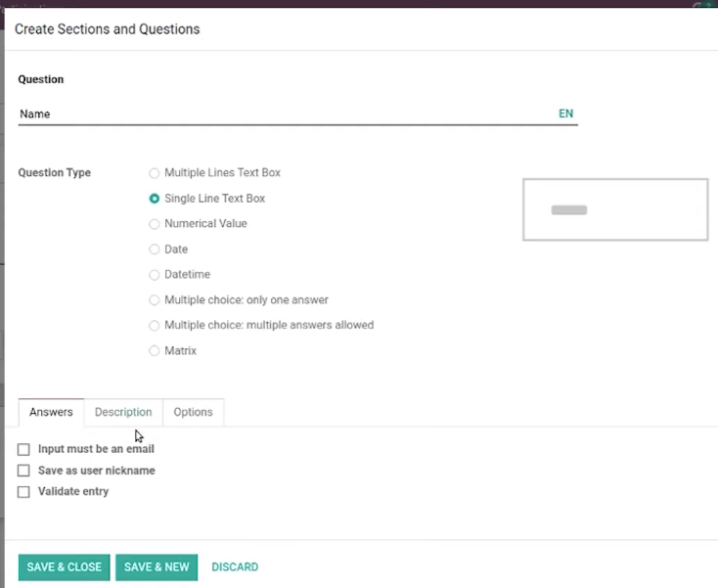Enable Input must be an email
The width and height of the screenshot is (718, 588).
[x=23, y=449]
